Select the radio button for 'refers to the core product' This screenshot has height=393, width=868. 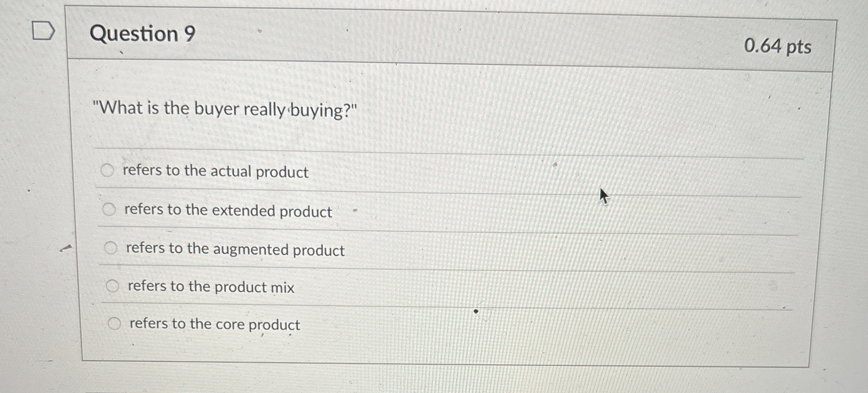point(115,323)
